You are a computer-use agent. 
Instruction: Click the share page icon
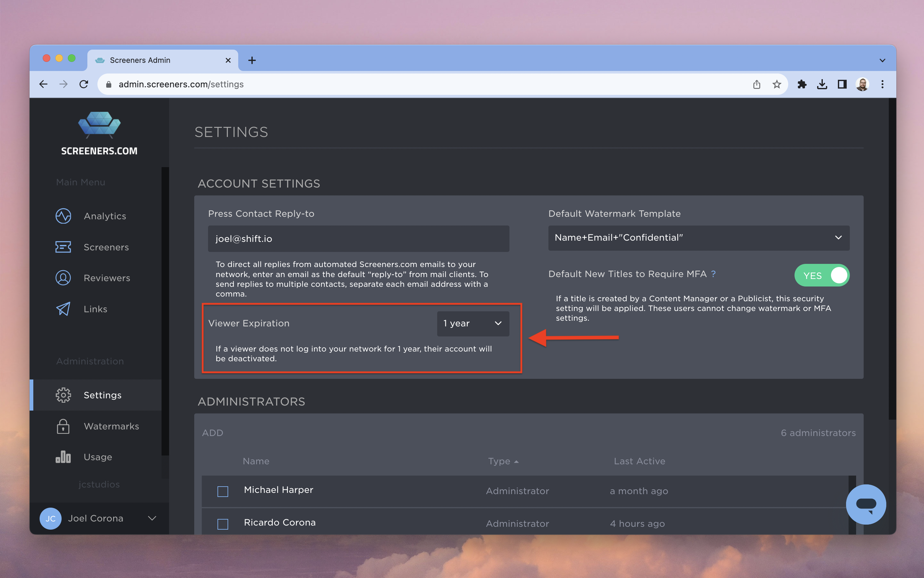(x=756, y=84)
